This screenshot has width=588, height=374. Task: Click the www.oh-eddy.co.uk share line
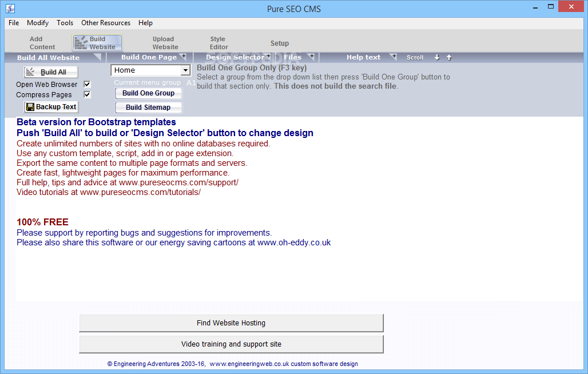(174, 242)
